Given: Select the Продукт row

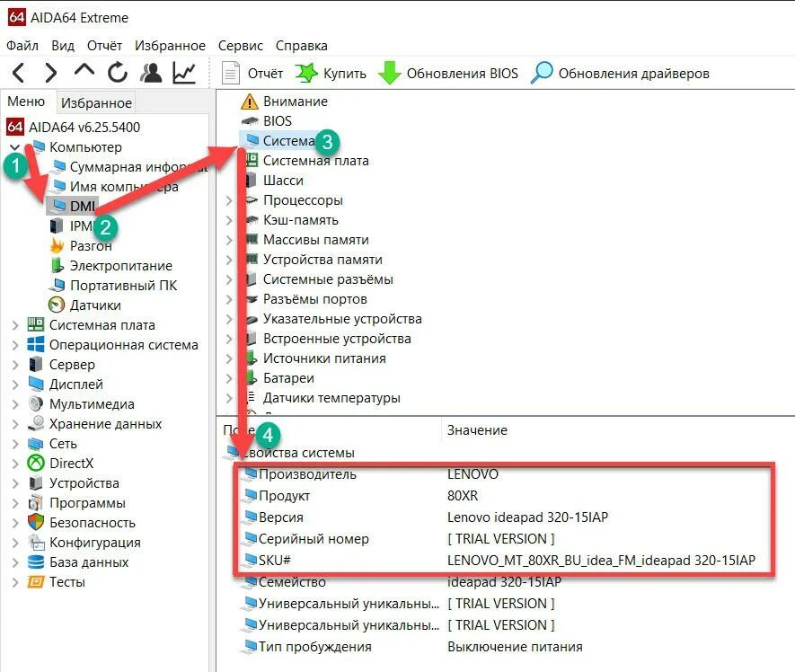Looking at the screenshot, I should click(x=505, y=496).
